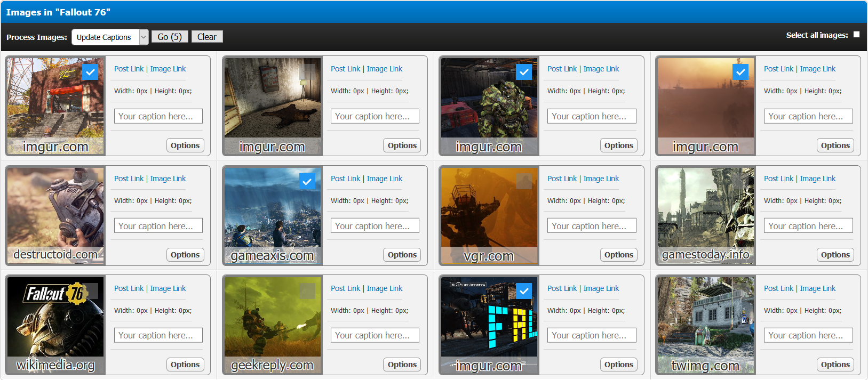This screenshot has width=868, height=380.
Task: Follow Post Link on the wikimedia.org card
Action: (x=129, y=288)
